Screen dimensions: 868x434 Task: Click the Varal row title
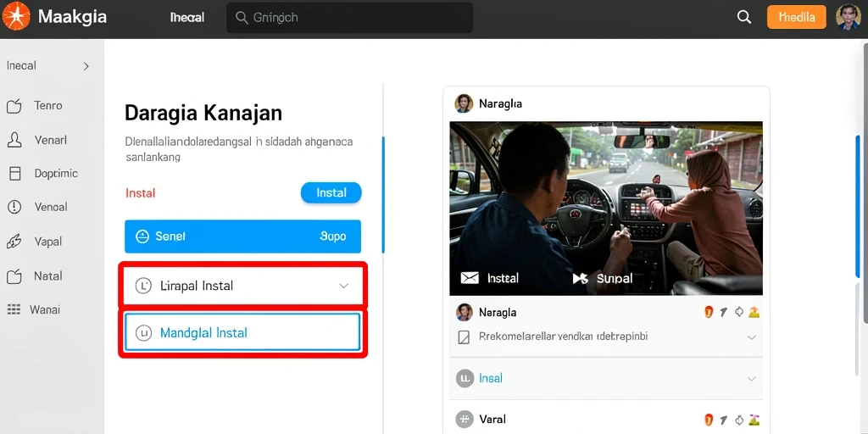pyautogui.click(x=492, y=419)
